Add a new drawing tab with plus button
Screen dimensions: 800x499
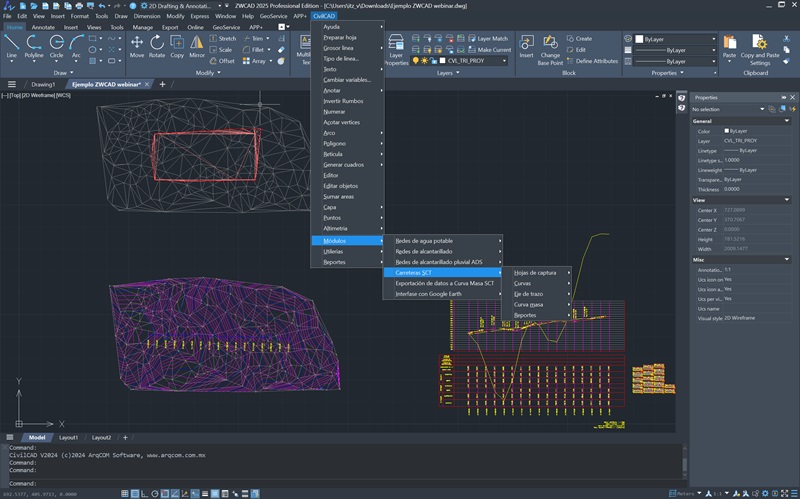tap(162, 84)
